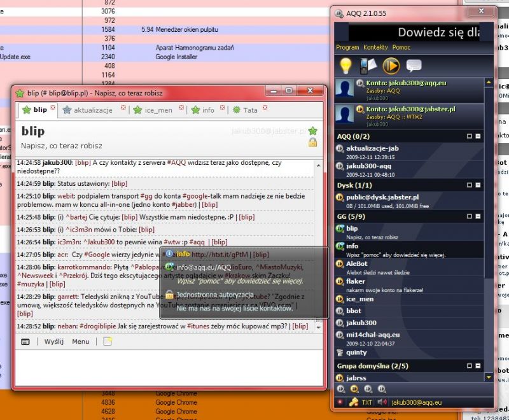The height and width of the screenshot is (420, 509).
Task: Click the yellow light bulb icon in AQQ
Action: 345,66
